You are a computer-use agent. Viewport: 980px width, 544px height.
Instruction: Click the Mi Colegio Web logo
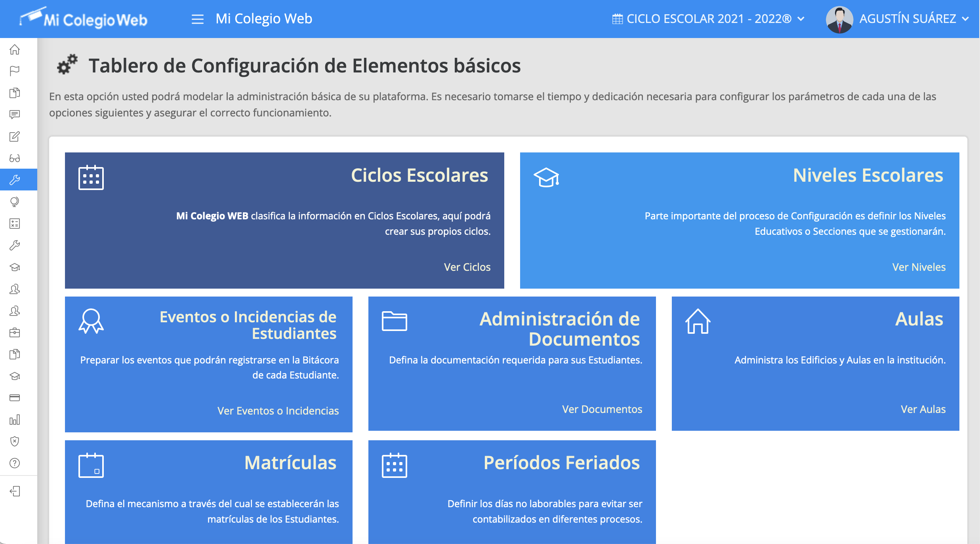pyautogui.click(x=84, y=18)
